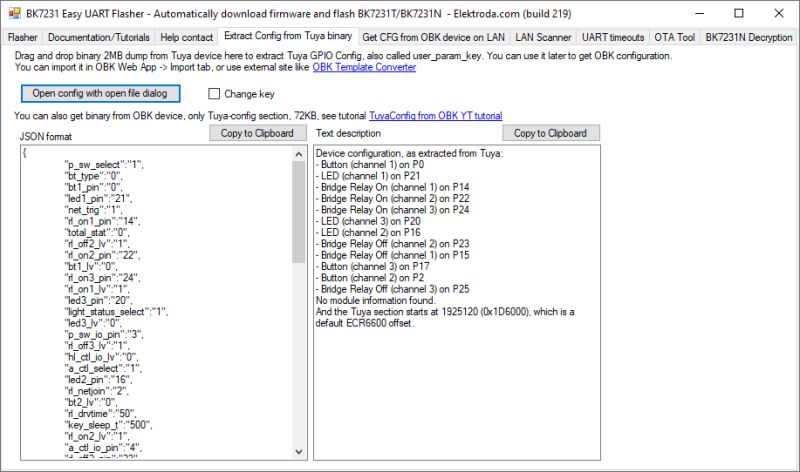Viewport: 800px width, 472px height.
Task: Click the OBK Template Converter link
Action: point(364,67)
